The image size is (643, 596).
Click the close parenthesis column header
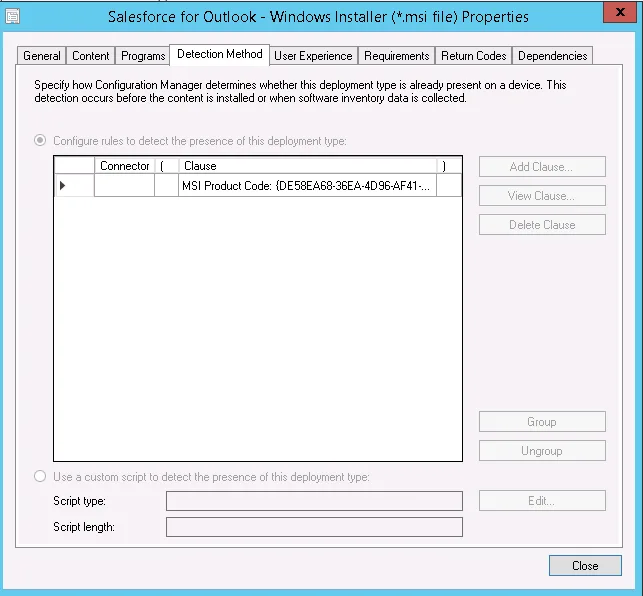pyautogui.click(x=449, y=166)
